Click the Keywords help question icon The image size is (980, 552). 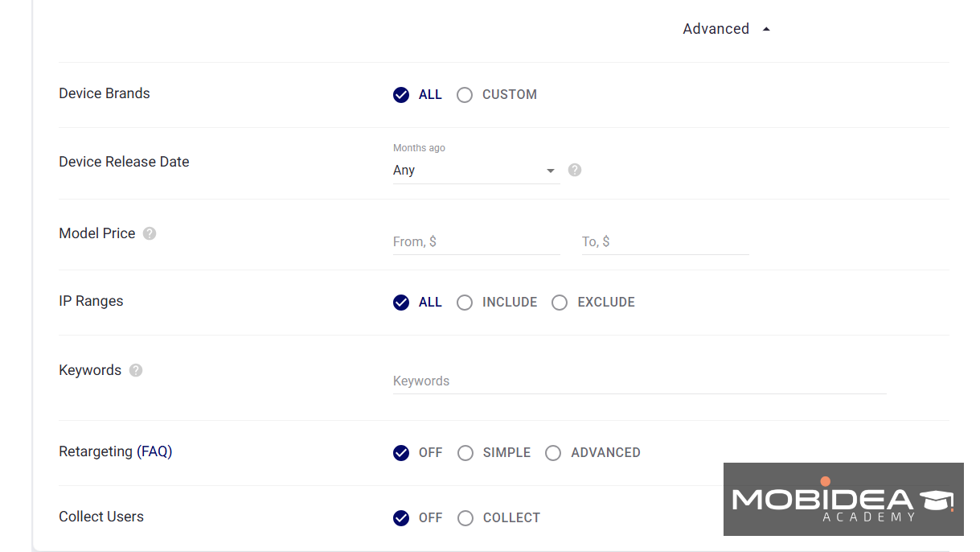coord(136,370)
